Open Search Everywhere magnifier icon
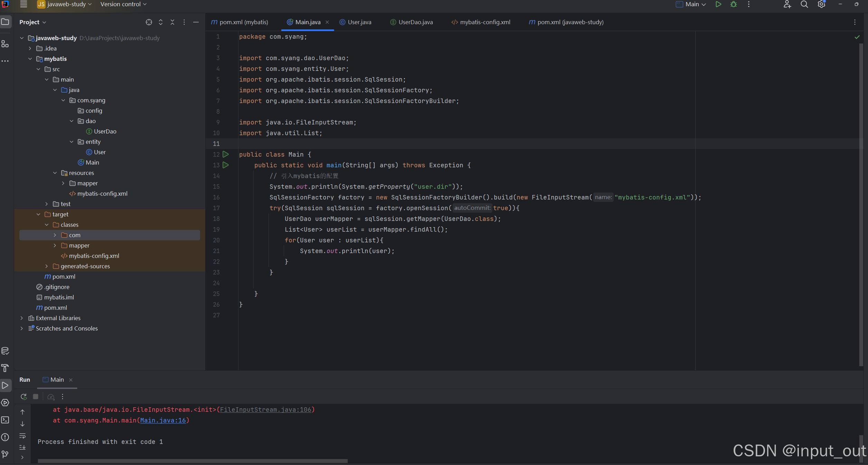 (x=804, y=4)
